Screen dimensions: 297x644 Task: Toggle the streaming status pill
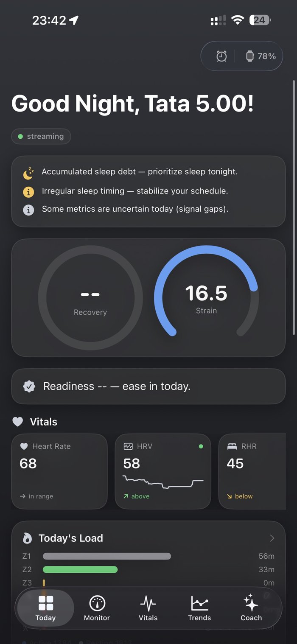[x=41, y=137]
